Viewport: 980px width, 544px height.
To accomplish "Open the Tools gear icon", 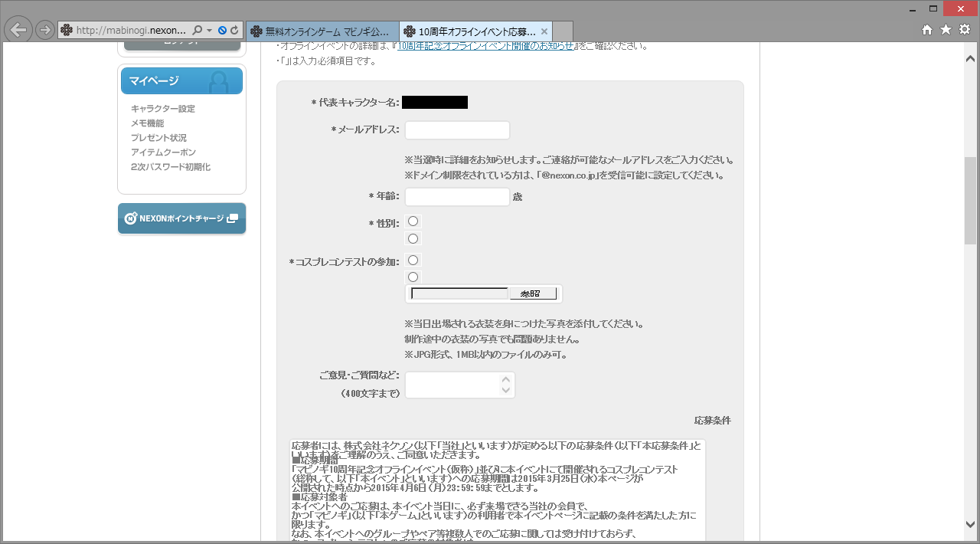I will [x=964, y=30].
